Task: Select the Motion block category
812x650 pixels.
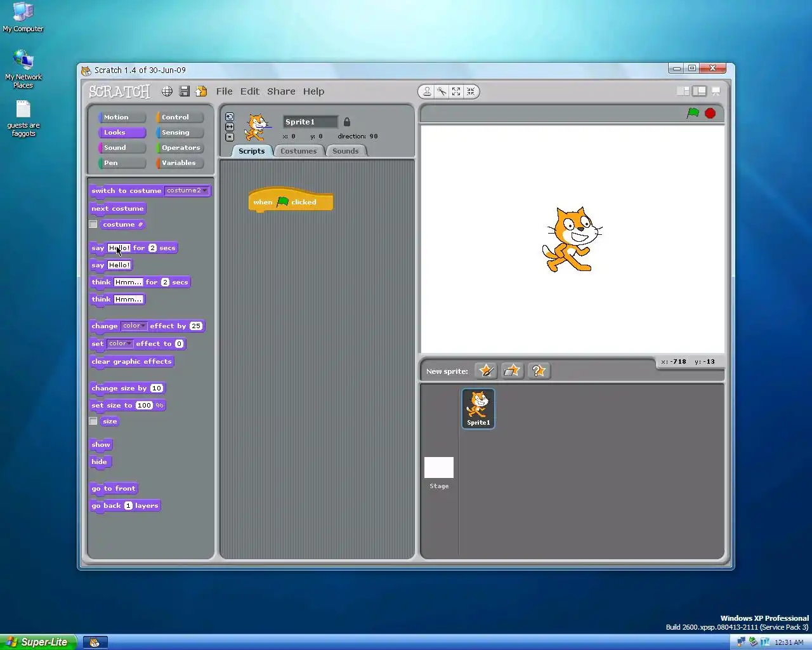Action: (x=122, y=117)
